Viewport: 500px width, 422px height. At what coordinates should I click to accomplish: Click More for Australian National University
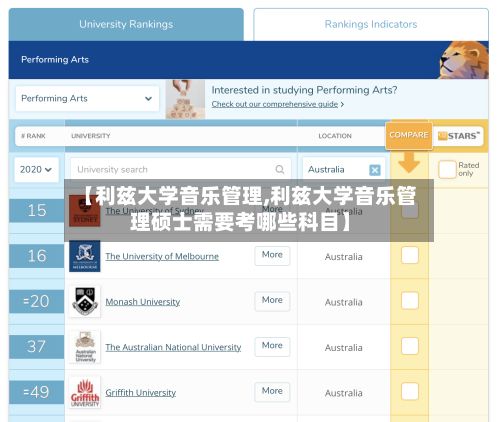tap(272, 346)
